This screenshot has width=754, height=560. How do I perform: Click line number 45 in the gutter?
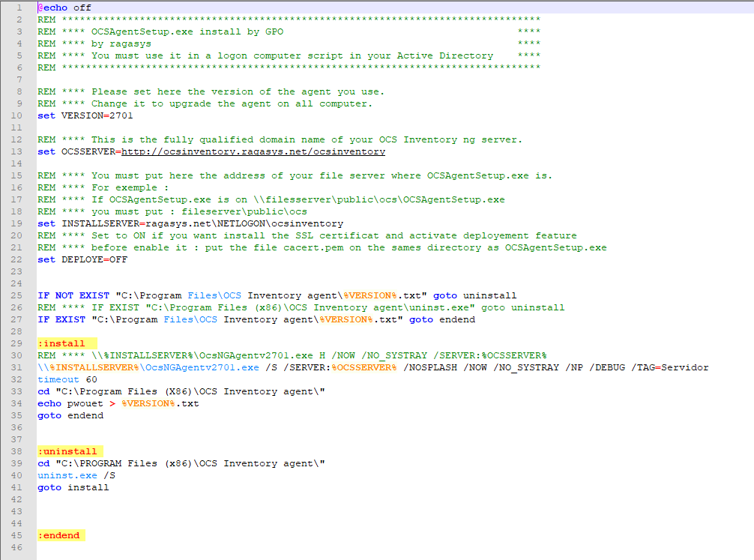point(22,535)
